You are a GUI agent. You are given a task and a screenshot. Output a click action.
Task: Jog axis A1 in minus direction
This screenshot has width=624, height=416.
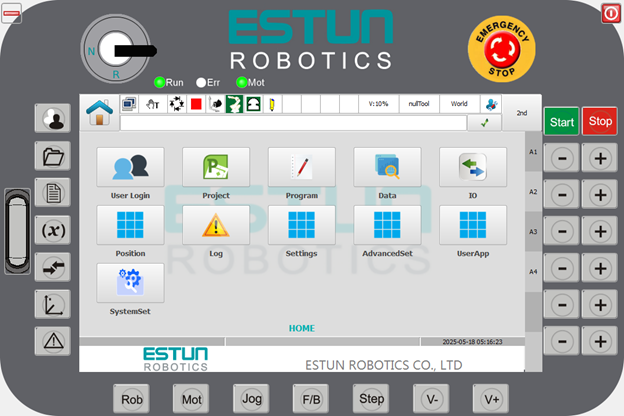point(562,158)
